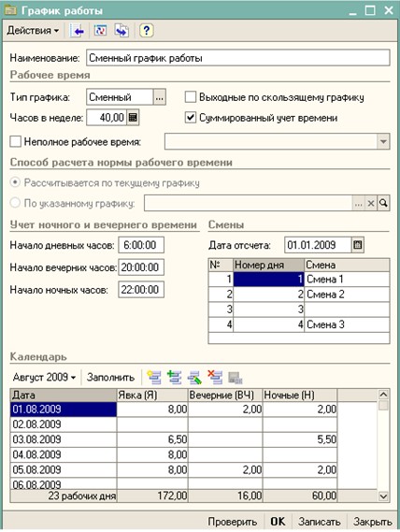Select the 02.08.2009 date row
This screenshot has width=400, height=532.
[64, 424]
